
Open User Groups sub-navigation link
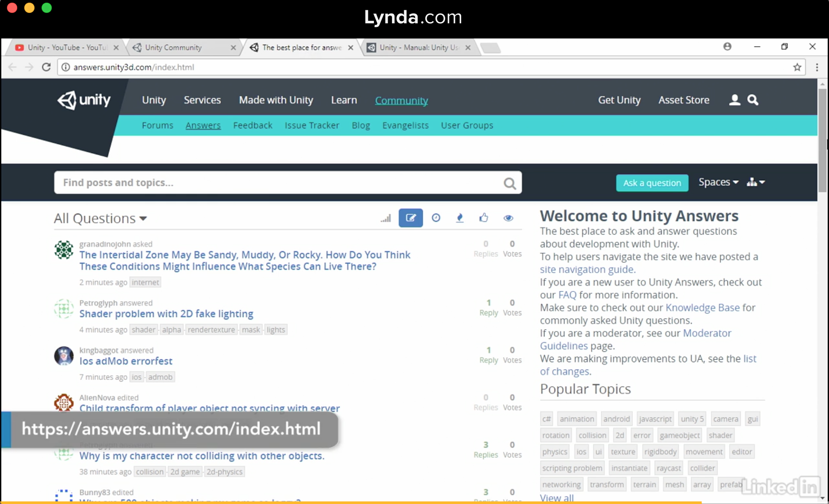coord(467,125)
